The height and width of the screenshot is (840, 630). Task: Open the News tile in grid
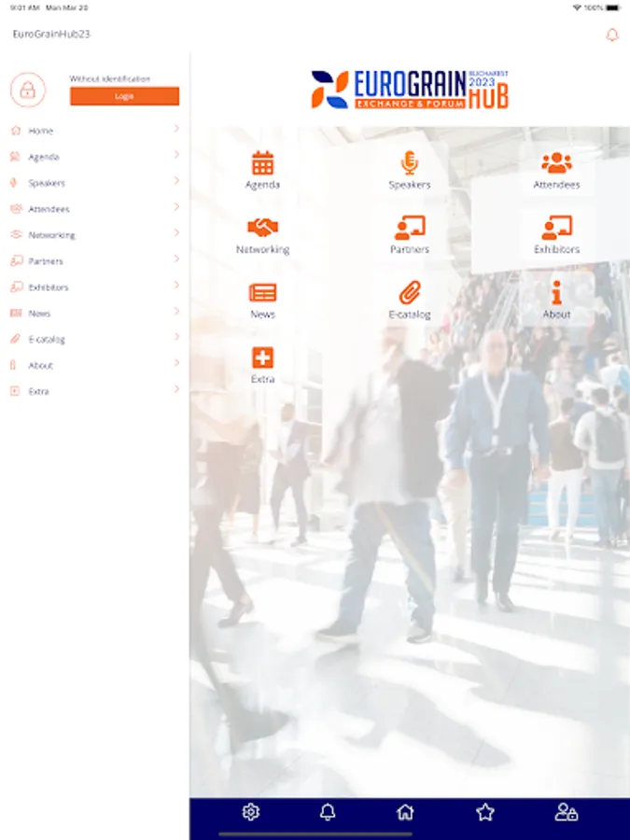click(262, 301)
